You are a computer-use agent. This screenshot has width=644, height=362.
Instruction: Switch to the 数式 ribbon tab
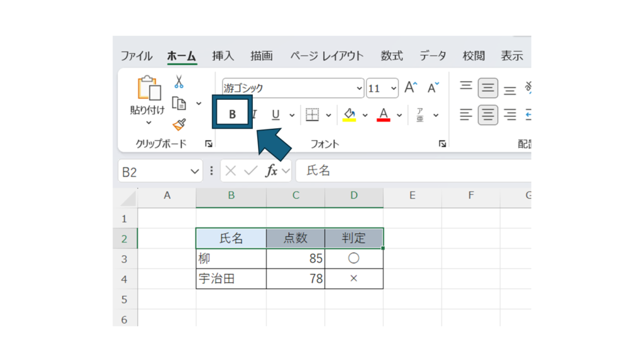tap(391, 56)
